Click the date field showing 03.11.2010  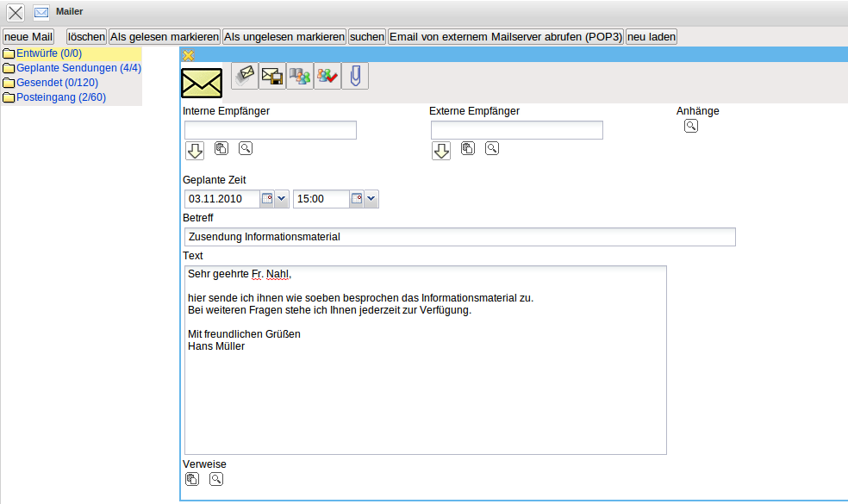click(x=222, y=198)
